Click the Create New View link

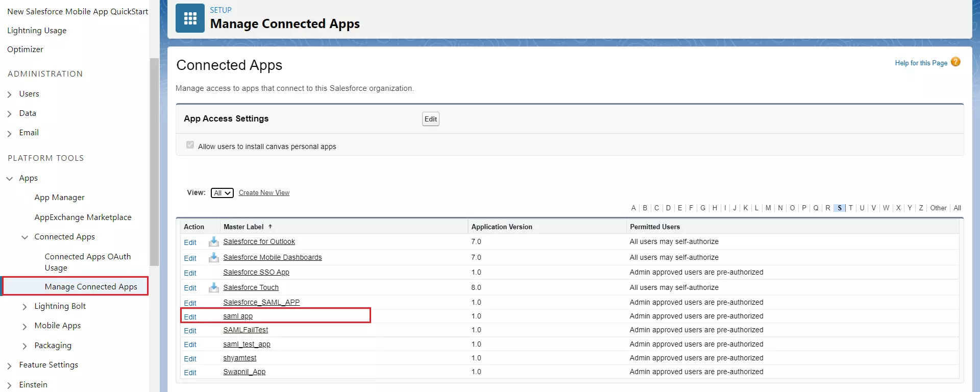click(264, 193)
